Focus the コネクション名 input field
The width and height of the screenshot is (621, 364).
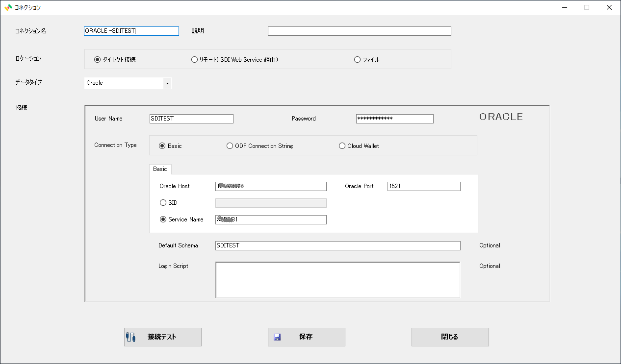click(131, 31)
